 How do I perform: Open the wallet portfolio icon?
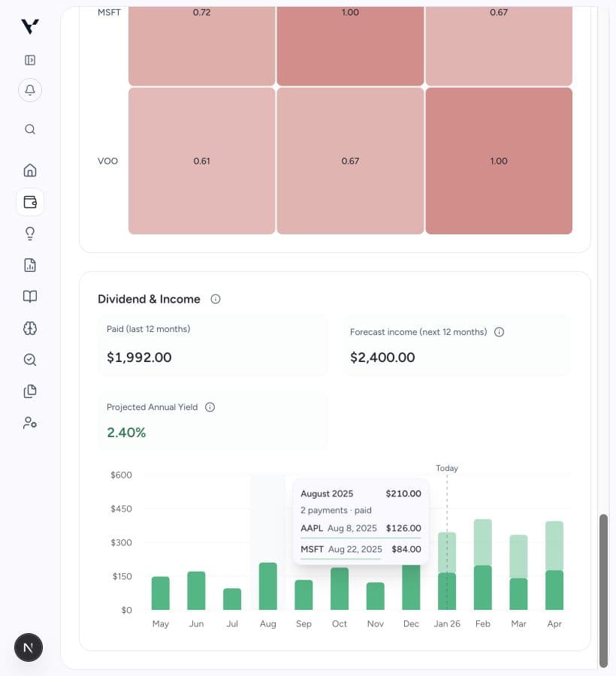pyautogui.click(x=30, y=202)
